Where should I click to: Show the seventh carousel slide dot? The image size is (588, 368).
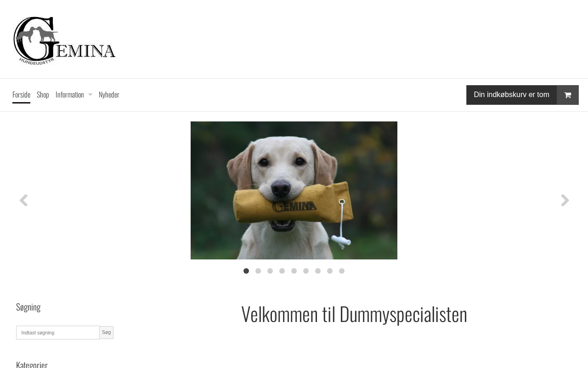coord(318,271)
